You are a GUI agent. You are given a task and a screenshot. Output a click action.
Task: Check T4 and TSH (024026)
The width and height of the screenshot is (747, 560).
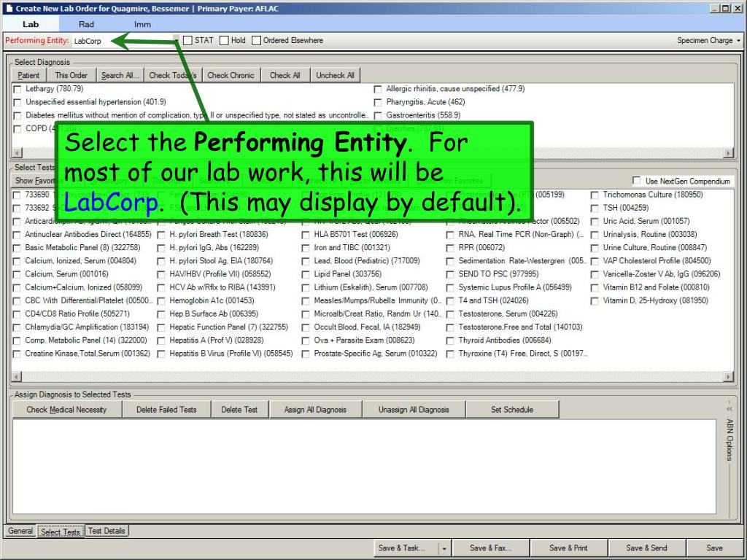pyautogui.click(x=449, y=301)
